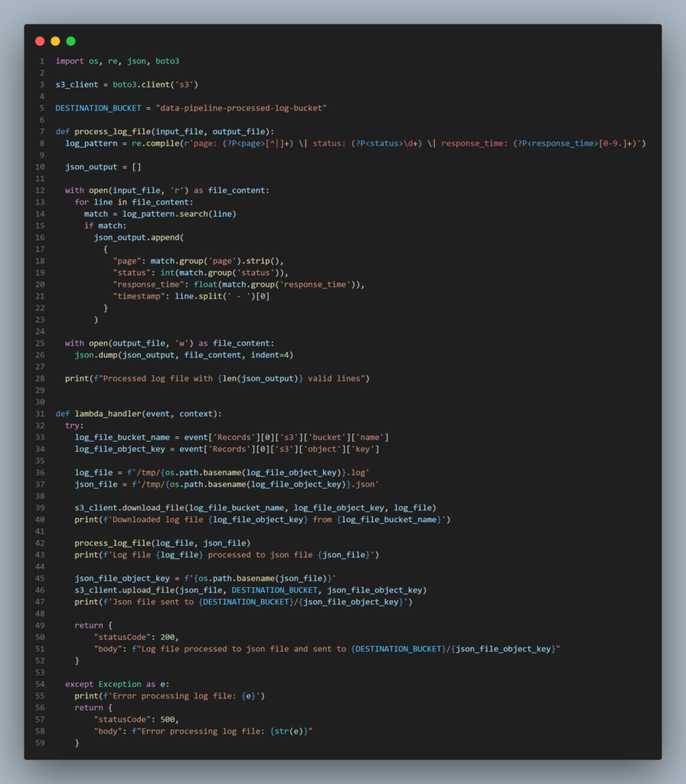Click the line "import os, re, json, boto3"

point(117,61)
